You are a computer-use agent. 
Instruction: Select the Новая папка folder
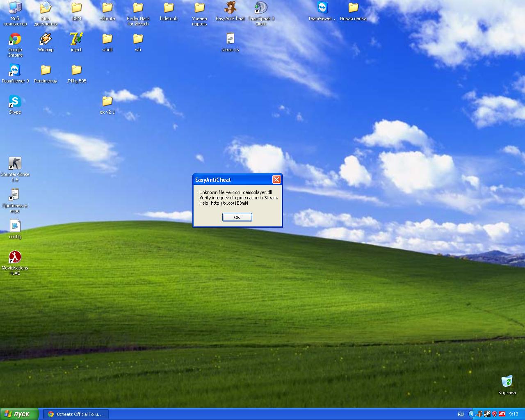point(353,11)
